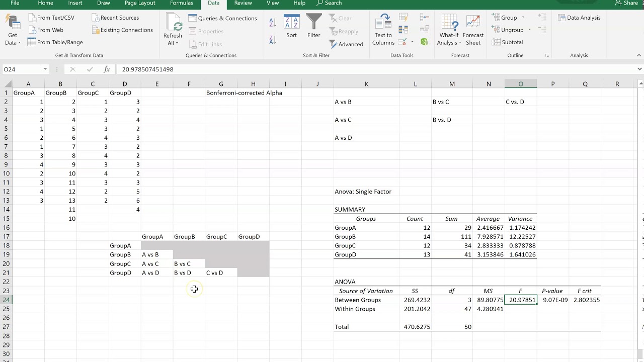This screenshot has width=644, height=362.
Task: Click the Flash Fill icon
Action: [x=403, y=18]
